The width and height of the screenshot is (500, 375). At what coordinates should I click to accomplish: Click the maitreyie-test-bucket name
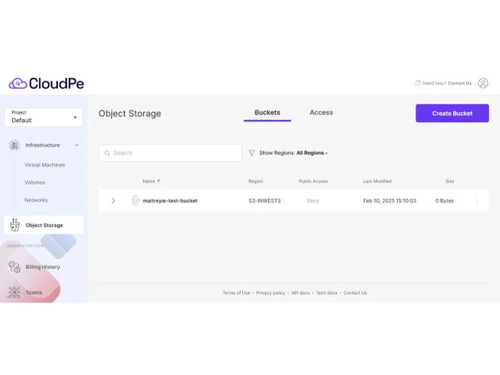[x=170, y=201]
